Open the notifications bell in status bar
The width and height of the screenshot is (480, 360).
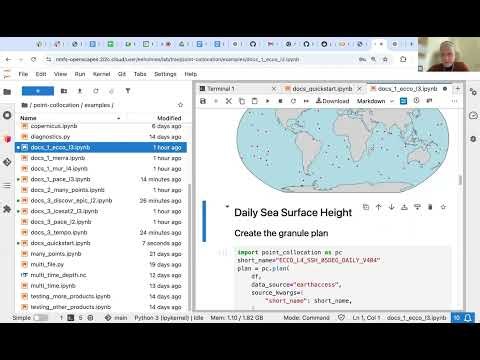(468, 318)
